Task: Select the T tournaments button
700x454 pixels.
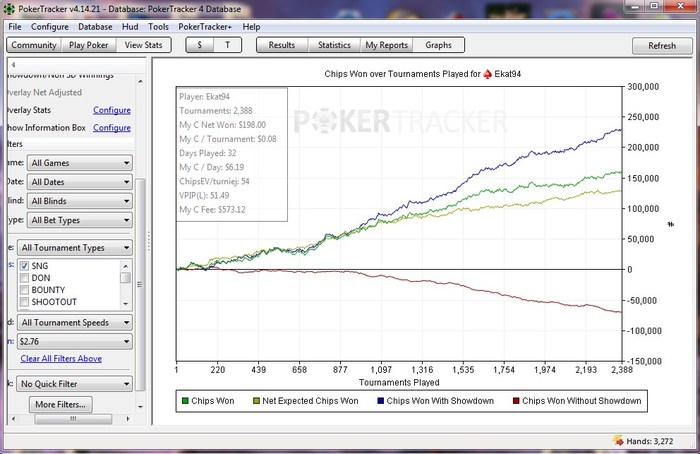Action: click(x=227, y=45)
